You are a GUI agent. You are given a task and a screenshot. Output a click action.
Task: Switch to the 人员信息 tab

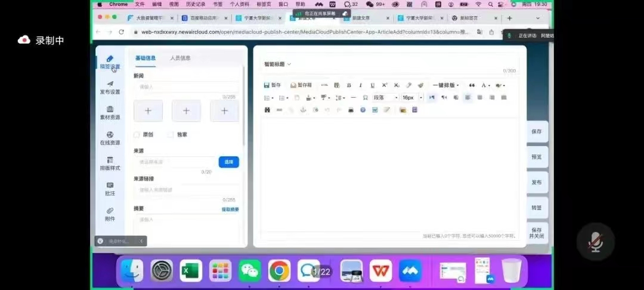coord(180,58)
